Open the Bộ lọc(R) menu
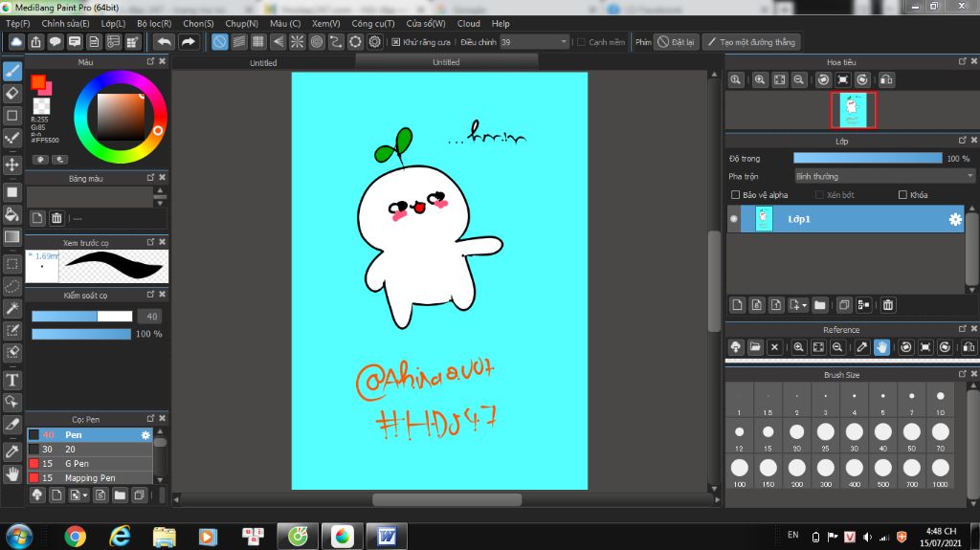Image resolution: width=980 pixels, height=550 pixels. tap(154, 24)
